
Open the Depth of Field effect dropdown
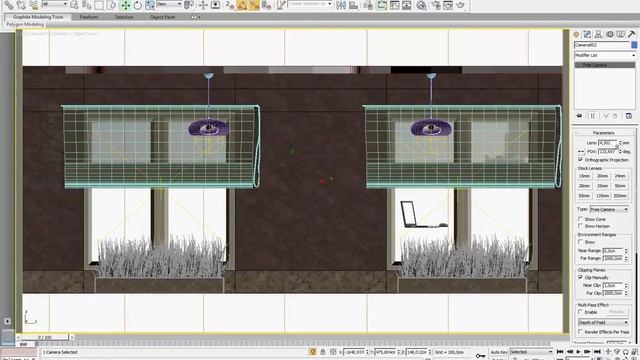click(x=603, y=322)
